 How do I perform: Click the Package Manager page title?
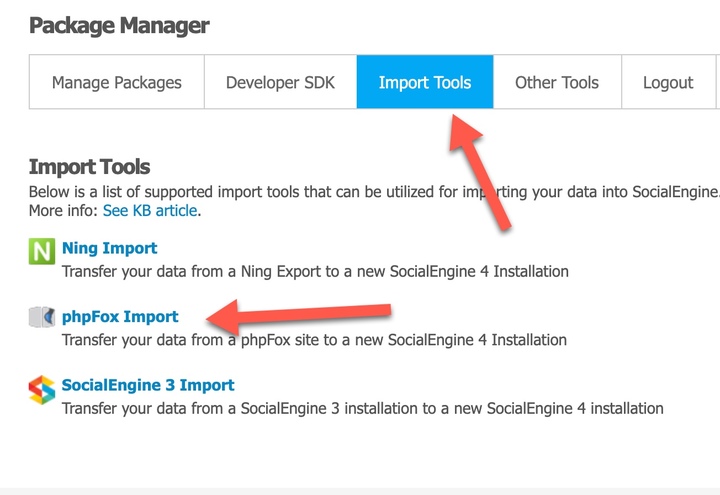[x=119, y=26]
